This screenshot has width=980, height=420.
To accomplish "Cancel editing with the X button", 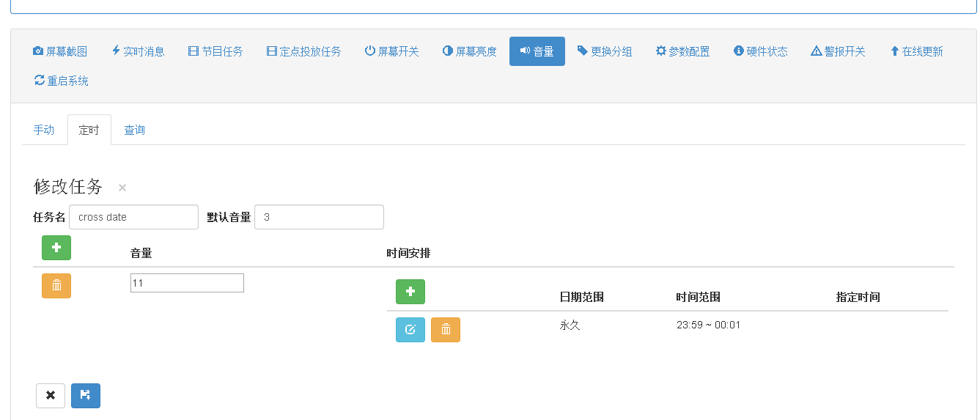I will point(51,396).
